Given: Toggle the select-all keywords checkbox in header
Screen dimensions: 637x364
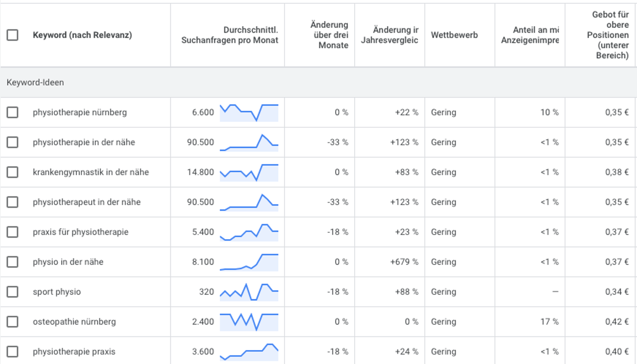Looking at the screenshot, I should click(x=12, y=35).
